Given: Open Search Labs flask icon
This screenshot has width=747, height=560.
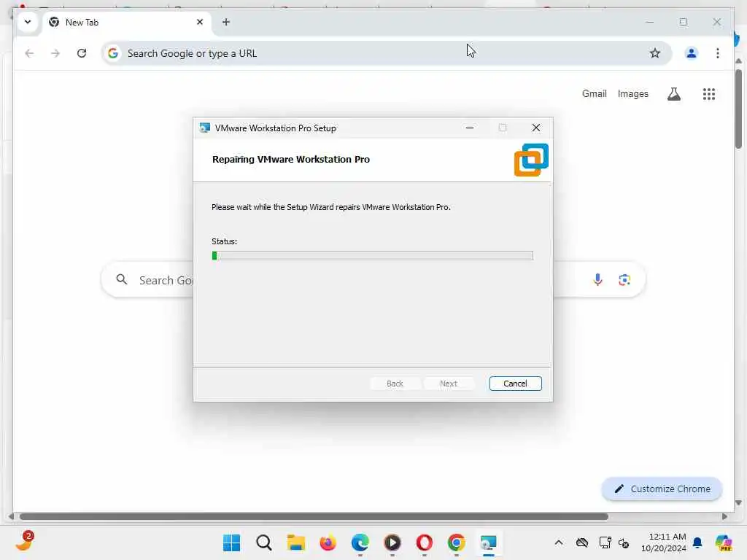Looking at the screenshot, I should 673,94.
